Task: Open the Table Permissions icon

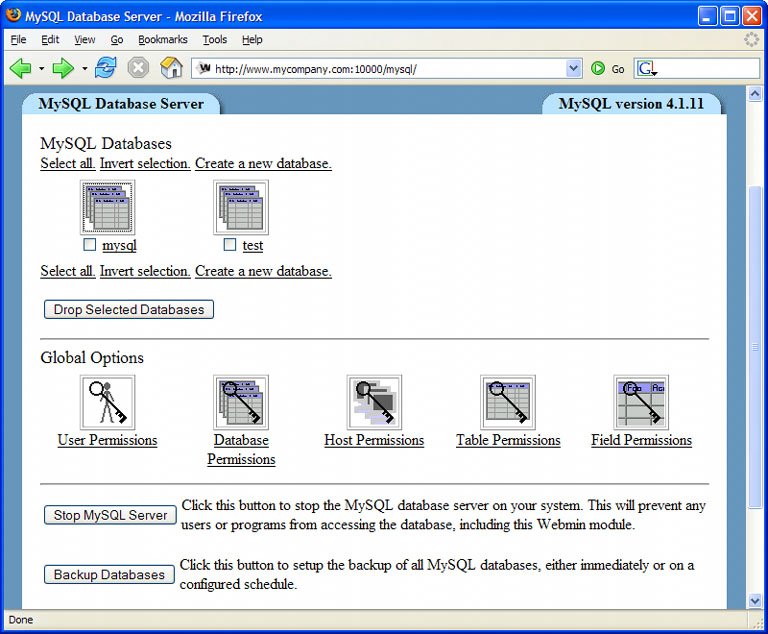Action: tap(508, 402)
